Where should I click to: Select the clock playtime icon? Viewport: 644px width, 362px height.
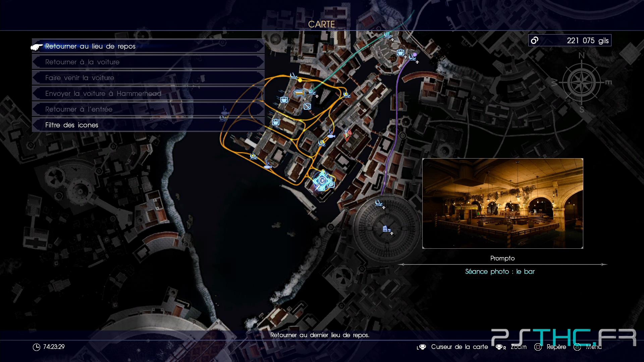(37, 347)
